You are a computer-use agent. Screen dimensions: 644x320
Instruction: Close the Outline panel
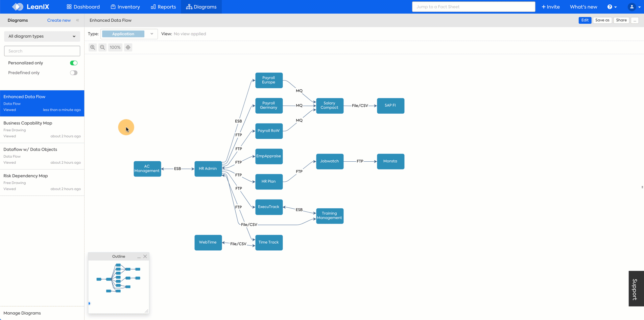[145, 256]
